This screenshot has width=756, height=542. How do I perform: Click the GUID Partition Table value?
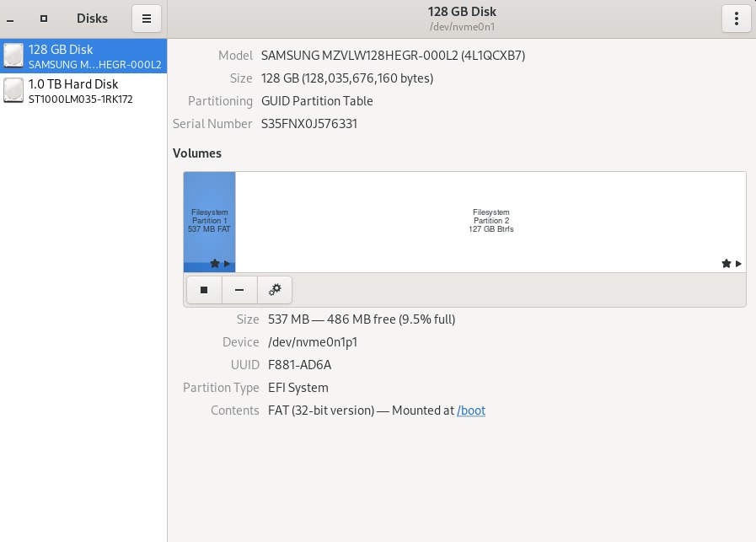click(317, 101)
